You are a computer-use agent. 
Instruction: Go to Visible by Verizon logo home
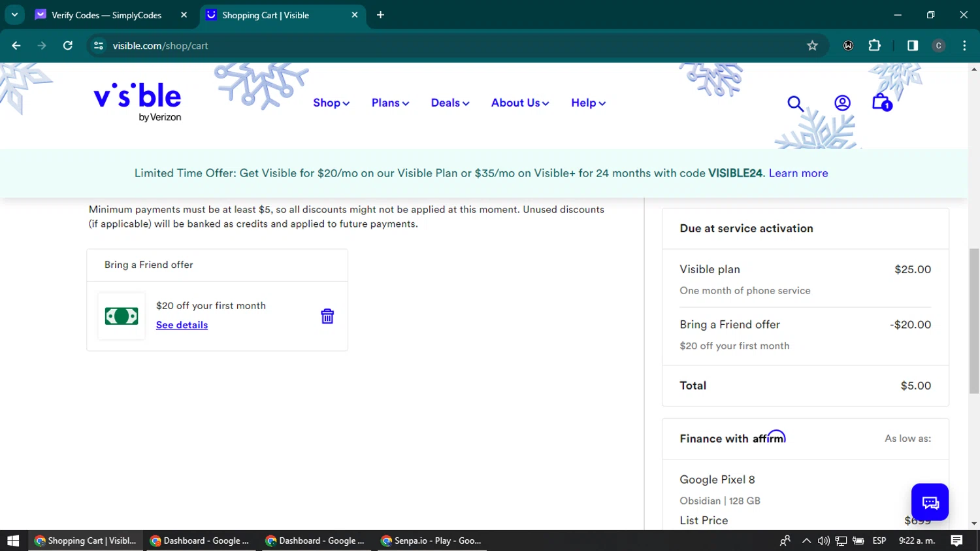[x=138, y=102]
